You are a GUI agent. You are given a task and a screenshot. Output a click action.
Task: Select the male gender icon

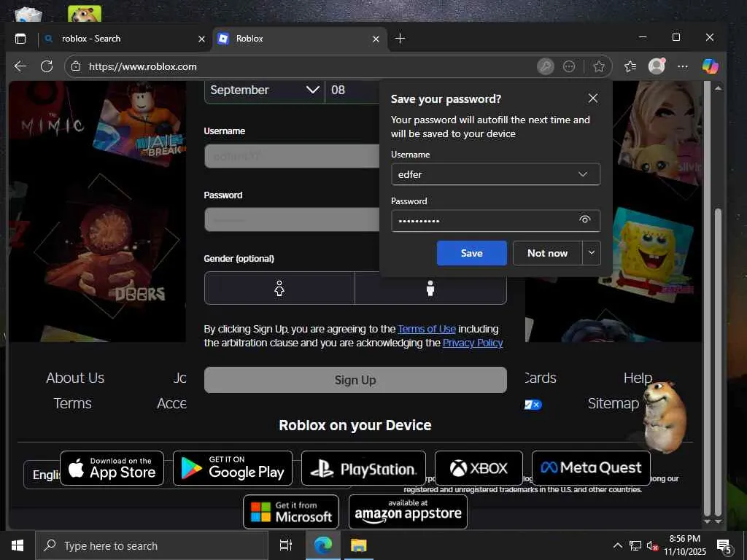point(430,288)
